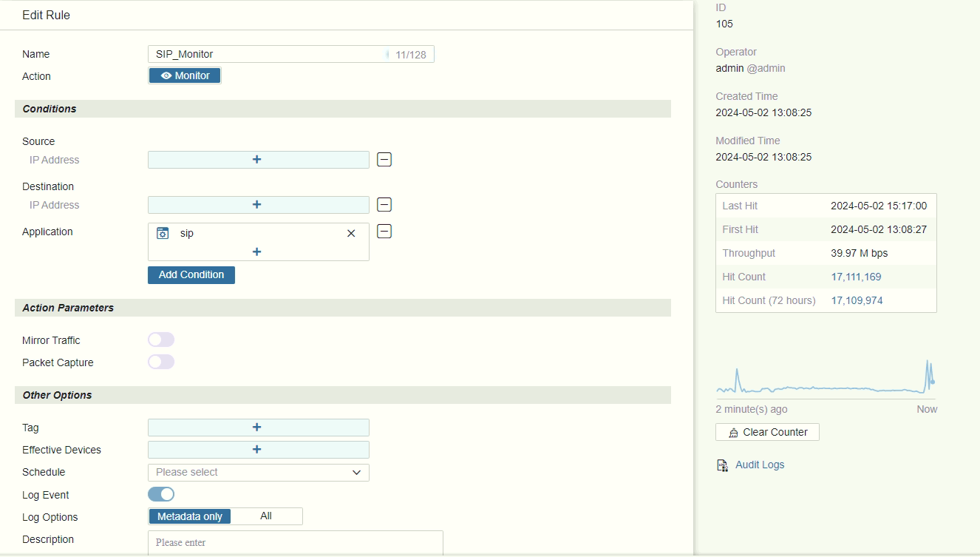Remove the sip application with X icon
The image size is (980, 557).
(351, 233)
